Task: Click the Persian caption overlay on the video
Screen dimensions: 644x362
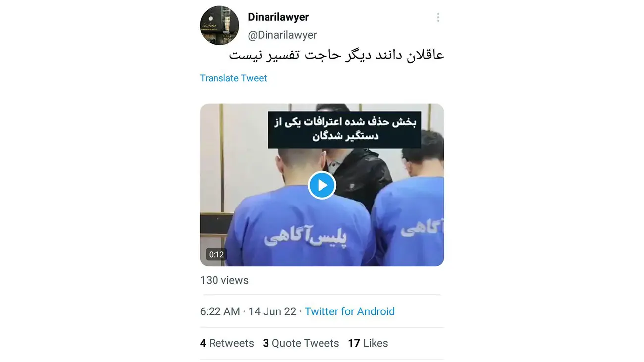Action: click(345, 129)
